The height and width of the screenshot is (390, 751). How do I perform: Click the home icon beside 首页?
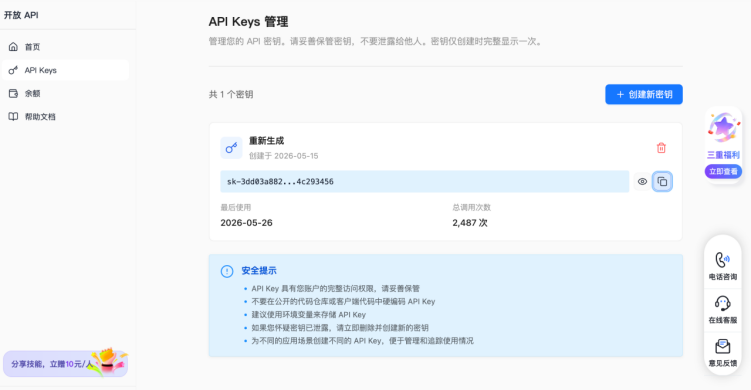tap(13, 46)
